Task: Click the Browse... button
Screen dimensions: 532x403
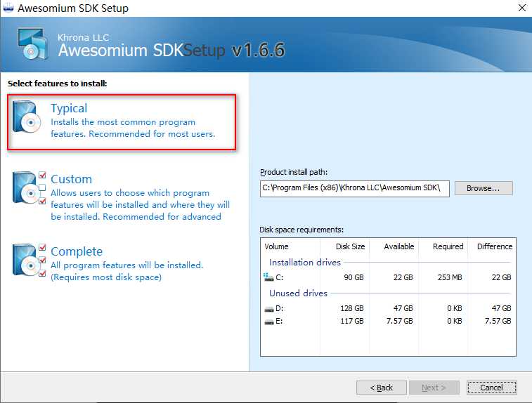Action: 484,188
